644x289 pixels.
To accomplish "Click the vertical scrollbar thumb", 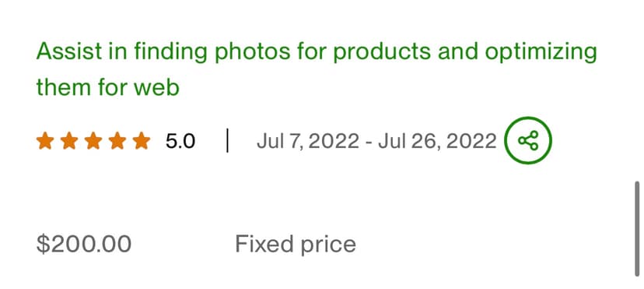I will (637, 228).
